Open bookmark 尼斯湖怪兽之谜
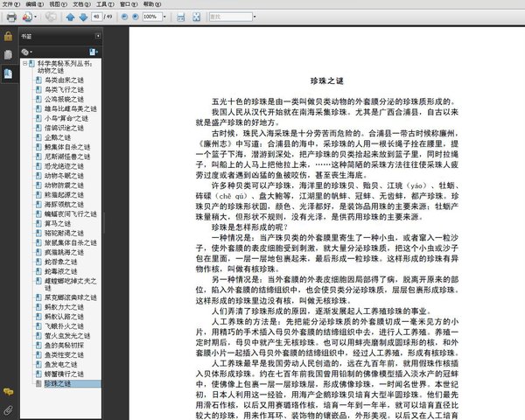525x420 pixels. pyautogui.click(x=67, y=157)
